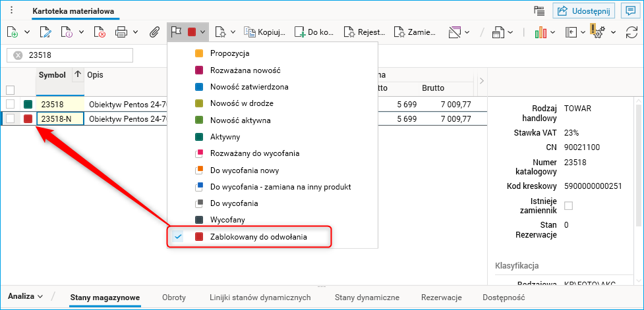644x310 pixels.
Task: Click the Zamie... toolbar button
Action: [415, 32]
